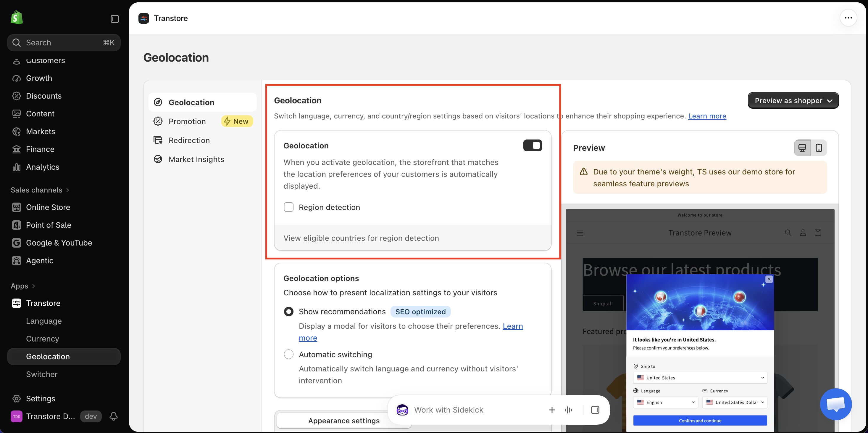The height and width of the screenshot is (433, 868).
Task: Click the Shopify logo icon
Action: (x=17, y=17)
